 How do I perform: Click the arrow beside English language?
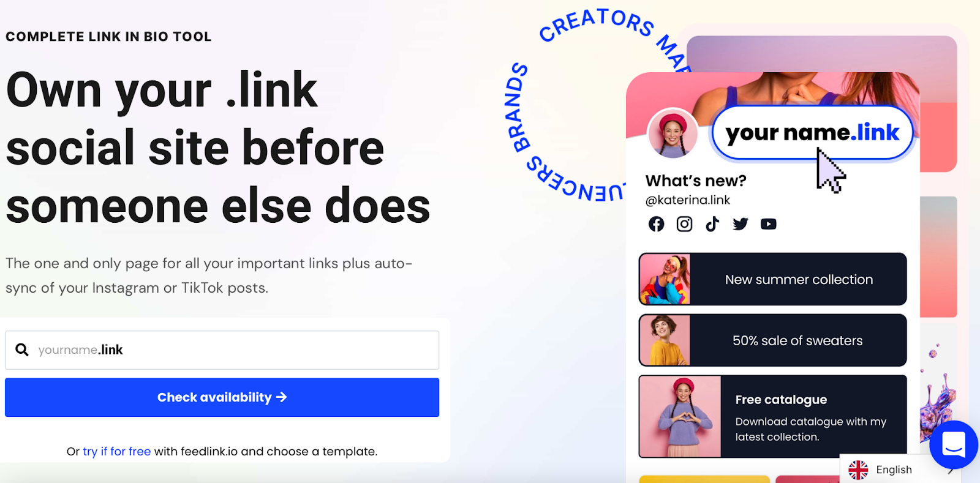(x=951, y=470)
